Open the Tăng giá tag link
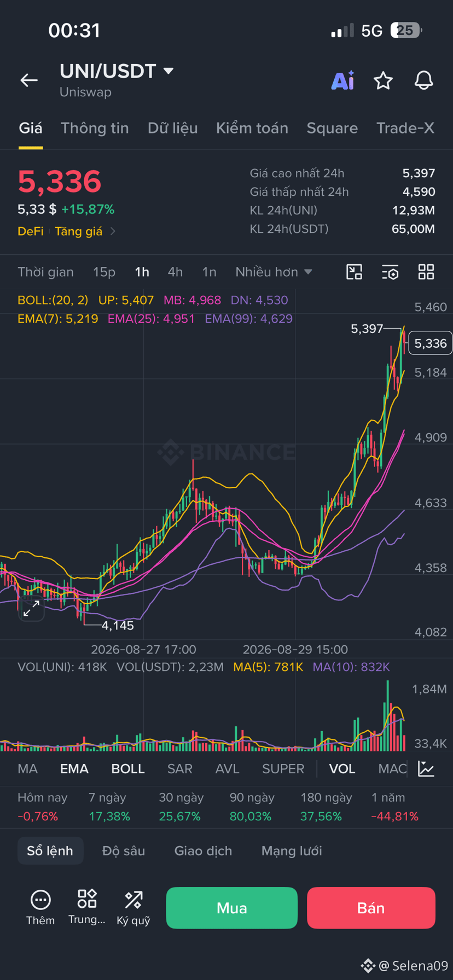The height and width of the screenshot is (980, 453). (79, 231)
